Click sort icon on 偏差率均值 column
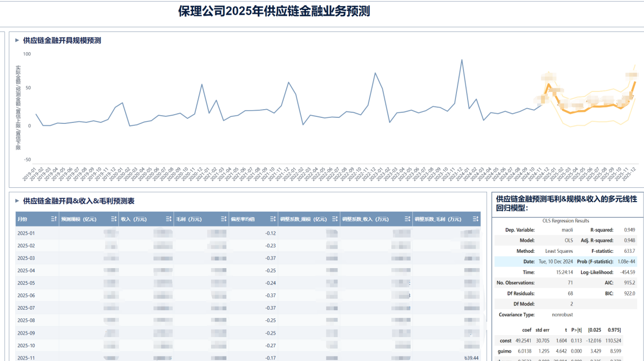Image resolution: width=644 pixels, height=361 pixels. click(x=272, y=219)
